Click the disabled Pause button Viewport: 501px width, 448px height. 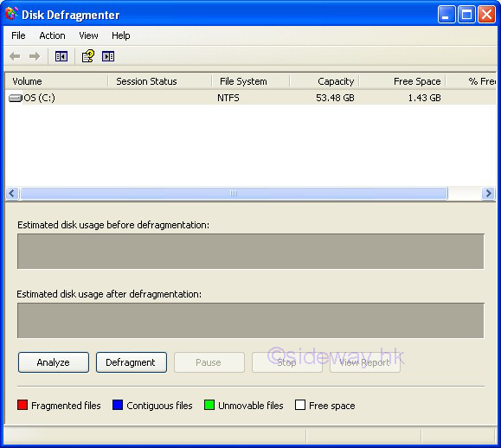click(209, 362)
